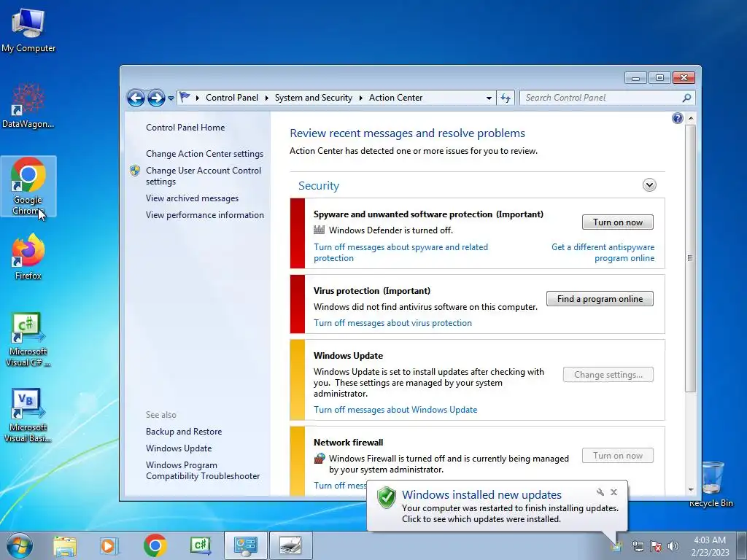Open notification options wrench icon
The width and height of the screenshot is (747, 560).
coord(600,492)
